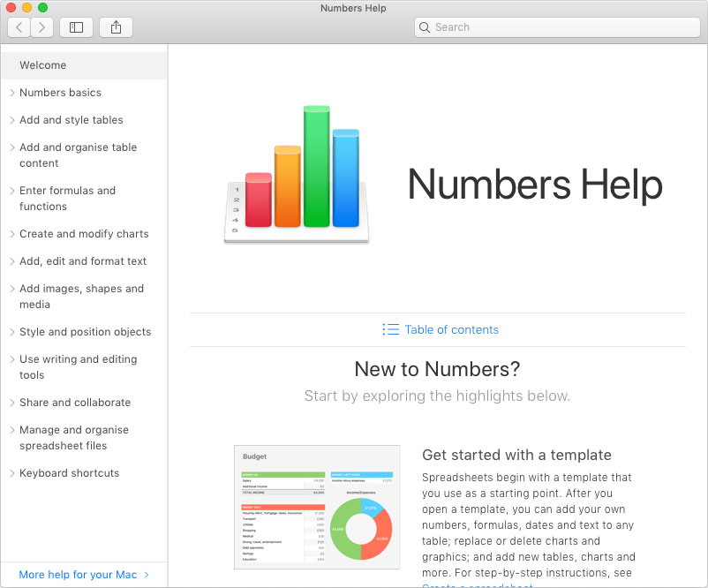Open Add and style tables topic

click(72, 120)
